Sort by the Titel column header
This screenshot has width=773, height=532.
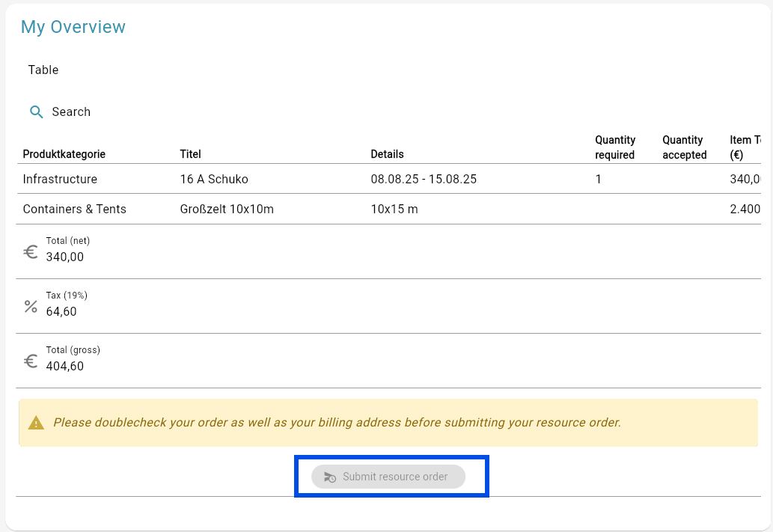point(190,154)
